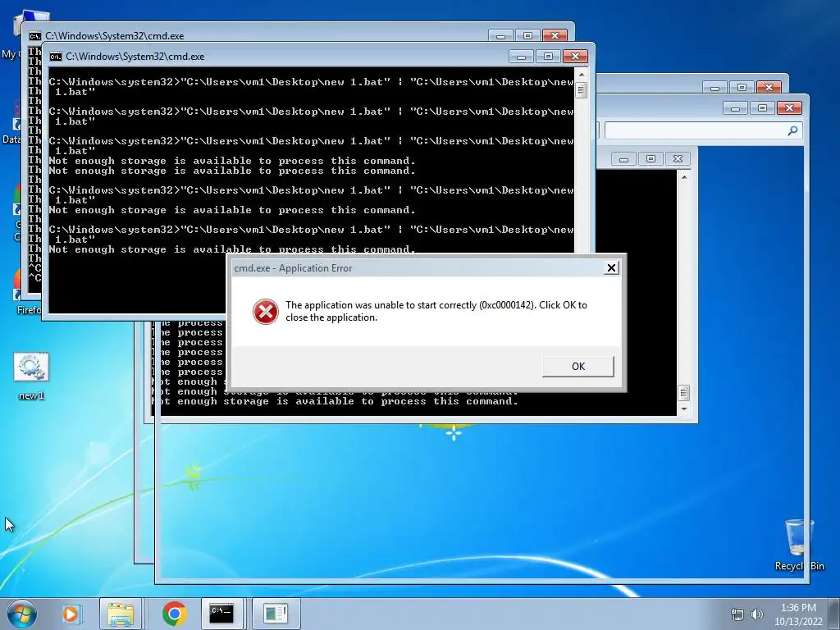Switch to the cmd.exe taskbar button
The image size is (840, 630).
pos(221,614)
